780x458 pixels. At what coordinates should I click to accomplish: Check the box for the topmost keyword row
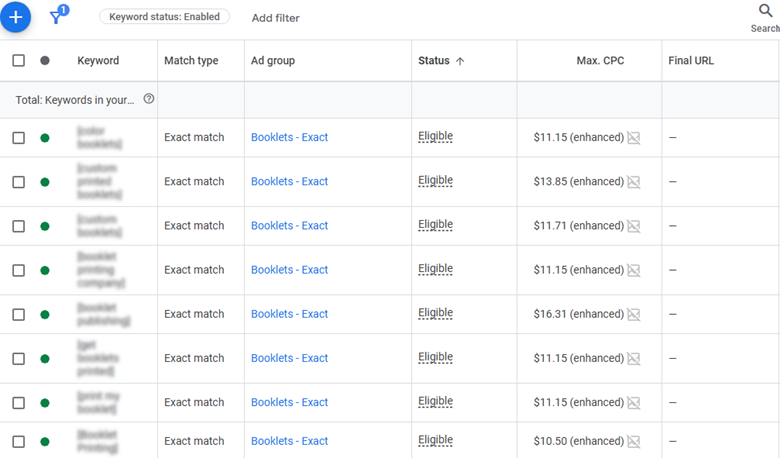pyautogui.click(x=18, y=138)
